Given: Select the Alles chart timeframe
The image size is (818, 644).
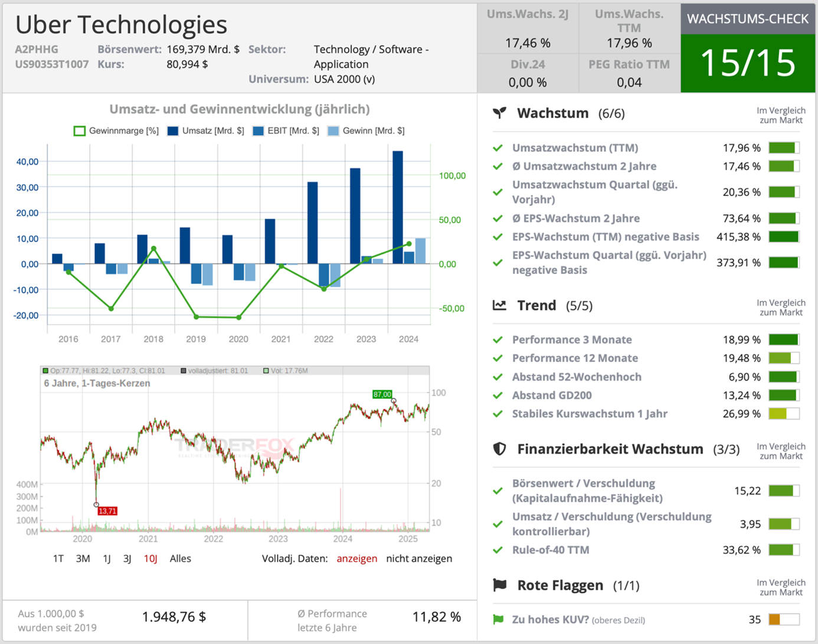Looking at the screenshot, I should [x=180, y=558].
